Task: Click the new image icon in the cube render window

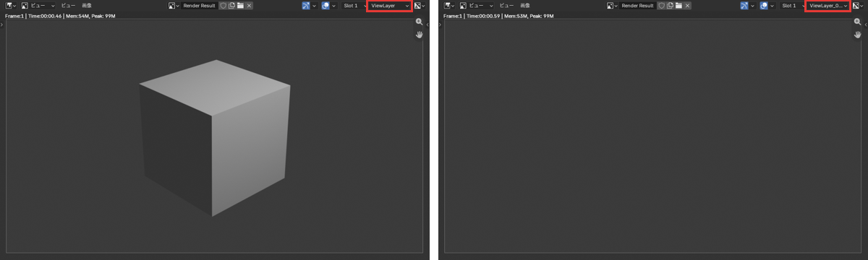Action: click(231, 6)
